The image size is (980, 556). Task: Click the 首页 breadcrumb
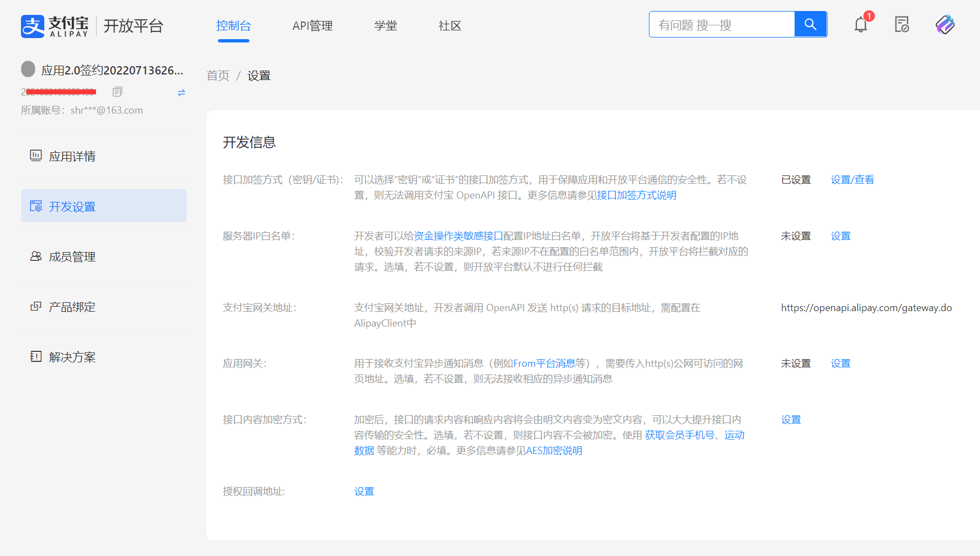pyautogui.click(x=218, y=76)
